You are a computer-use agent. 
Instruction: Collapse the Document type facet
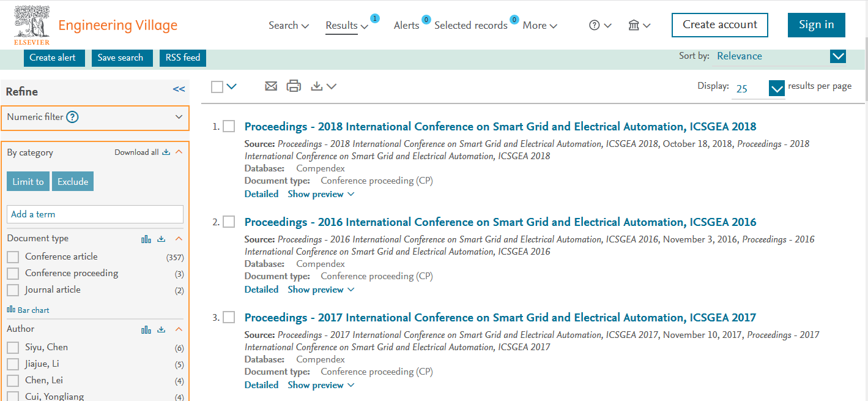point(179,239)
